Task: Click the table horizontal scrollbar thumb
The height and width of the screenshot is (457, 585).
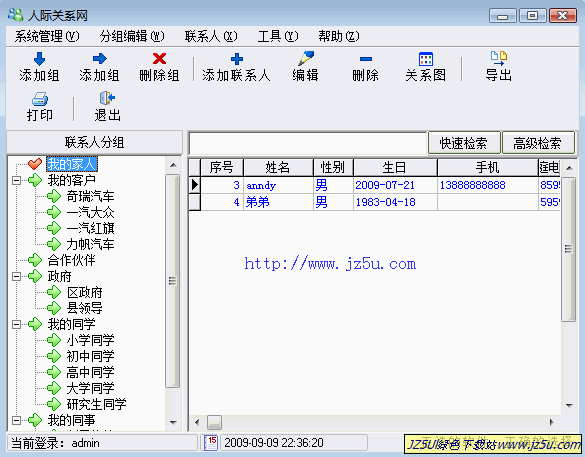Action: coord(215,422)
